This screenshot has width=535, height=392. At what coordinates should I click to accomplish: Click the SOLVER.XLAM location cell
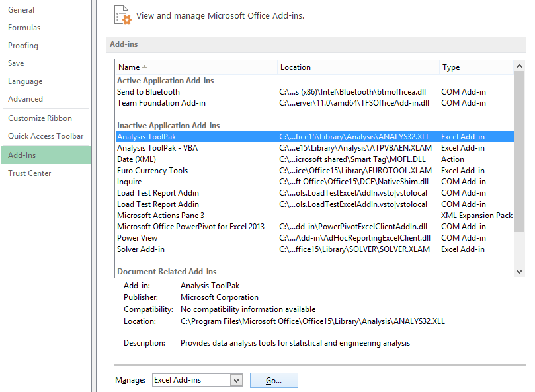pos(354,249)
